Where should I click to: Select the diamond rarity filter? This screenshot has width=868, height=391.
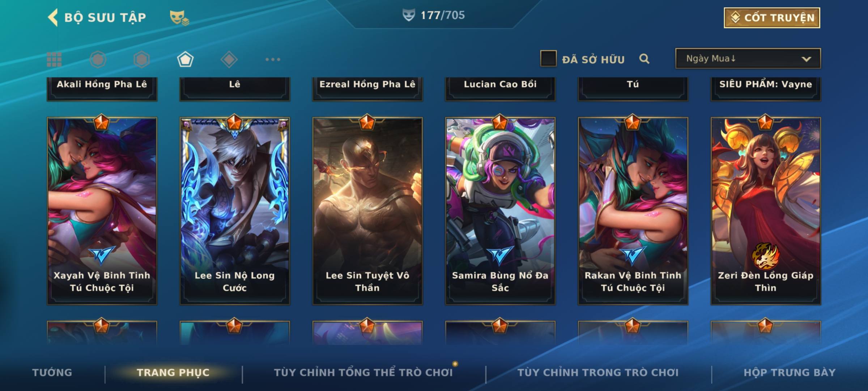(229, 59)
